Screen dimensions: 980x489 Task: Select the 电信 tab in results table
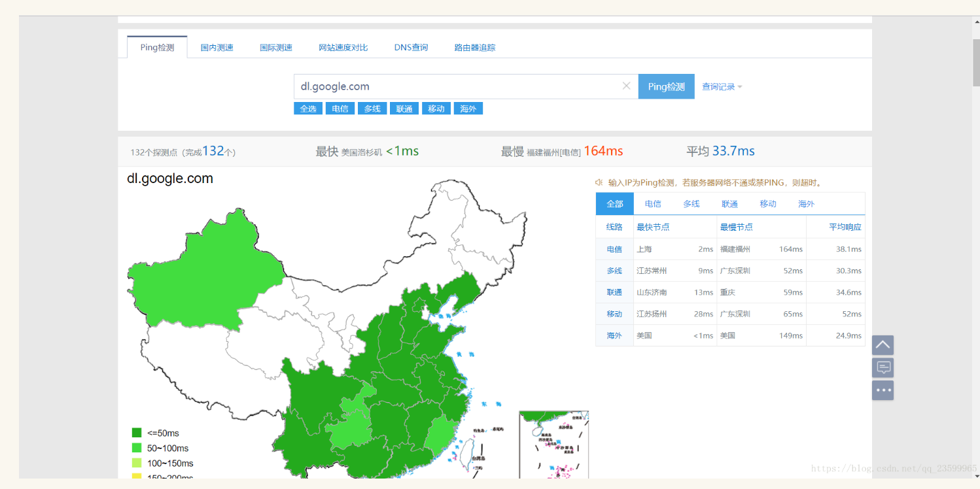click(x=653, y=203)
